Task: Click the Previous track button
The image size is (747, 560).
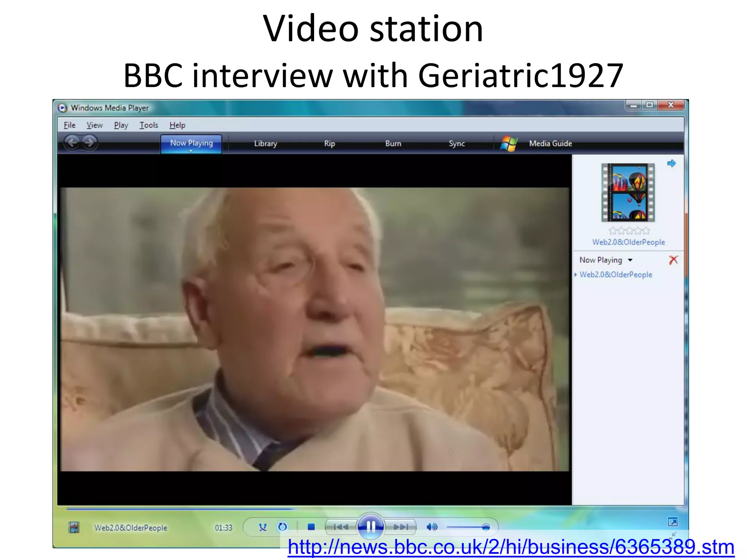Action: pyautogui.click(x=340, y=527)
